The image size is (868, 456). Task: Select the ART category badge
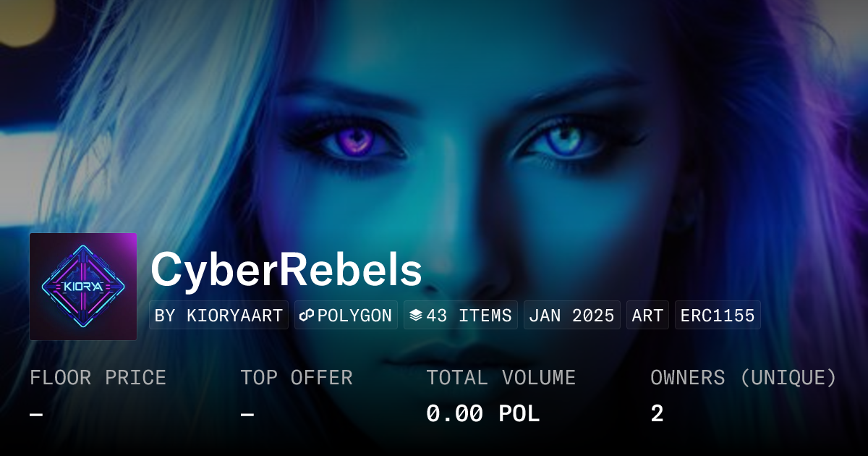tap(647, 316)
